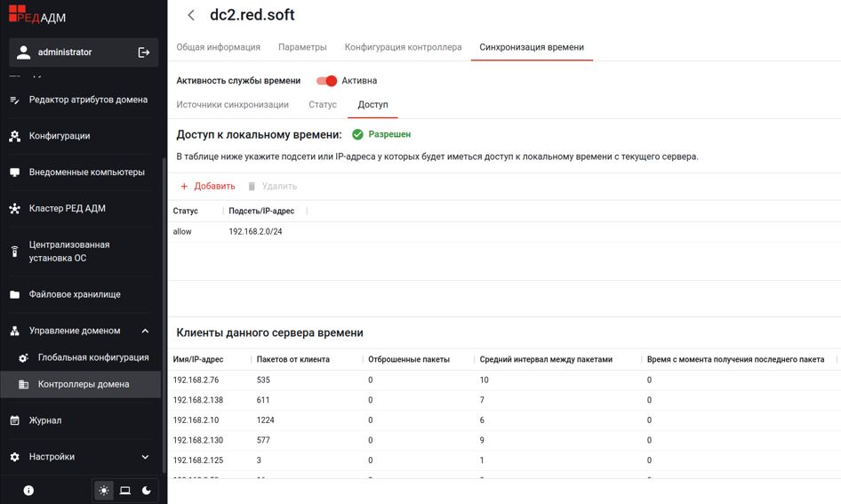
Task: Open the administrator user panel
Action: (65, 52)
